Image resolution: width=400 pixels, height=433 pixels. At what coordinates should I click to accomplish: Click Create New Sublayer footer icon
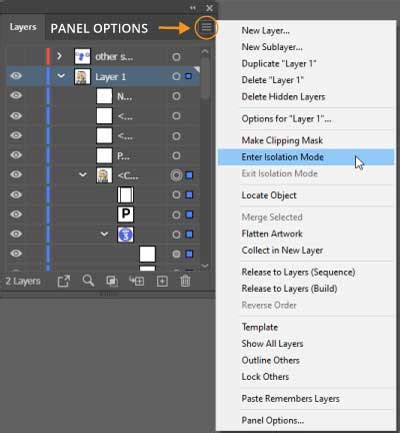137,281
